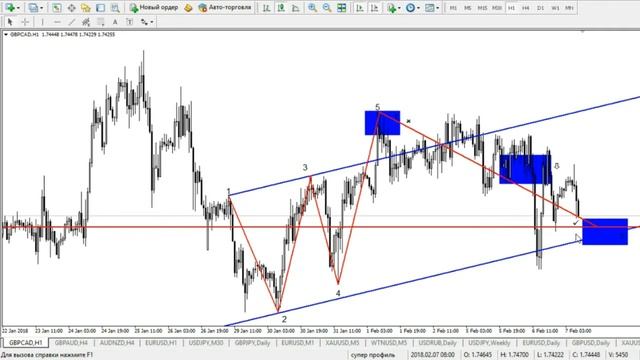The height and width of the screenshot is (360, 640).
Task: Enable chart auto scroll
Action: (360, 8)
